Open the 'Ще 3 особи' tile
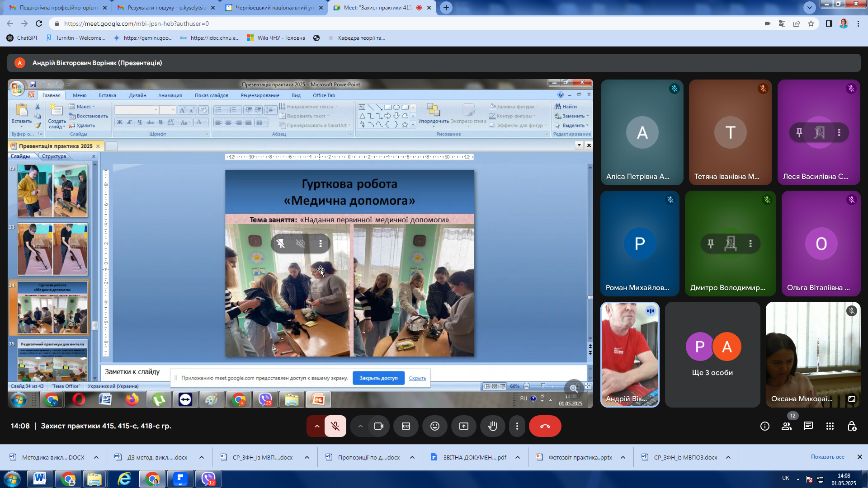Viewport: 868px width, 488px height. [x=712, y=355]
